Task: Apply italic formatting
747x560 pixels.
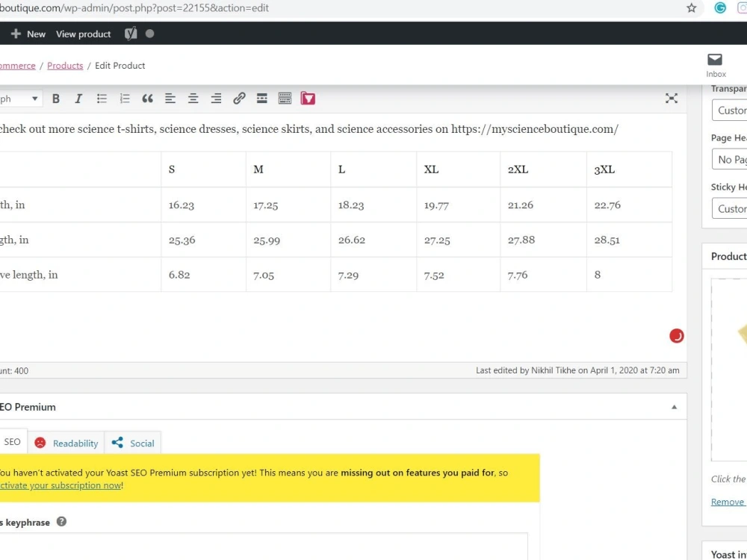Action: 78,99
